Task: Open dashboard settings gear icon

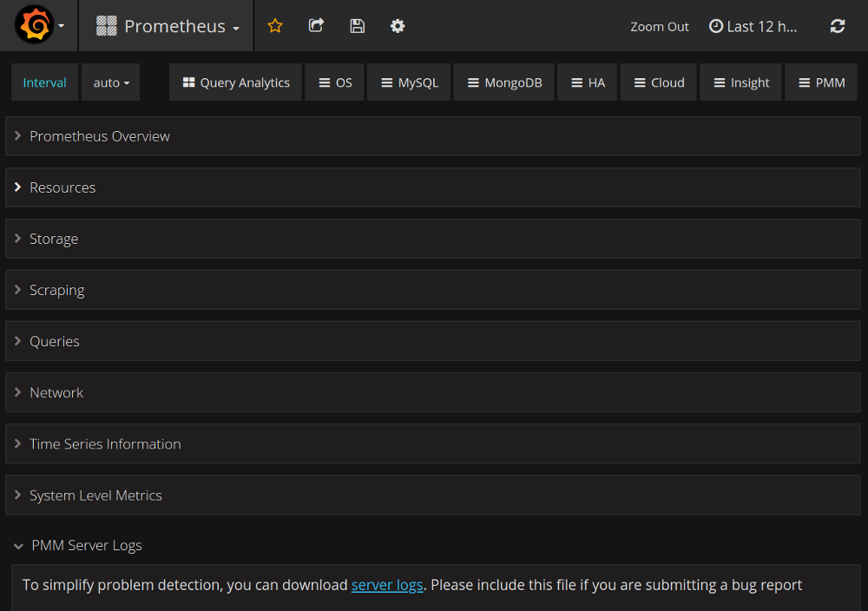Action: [x=398, y=26]
